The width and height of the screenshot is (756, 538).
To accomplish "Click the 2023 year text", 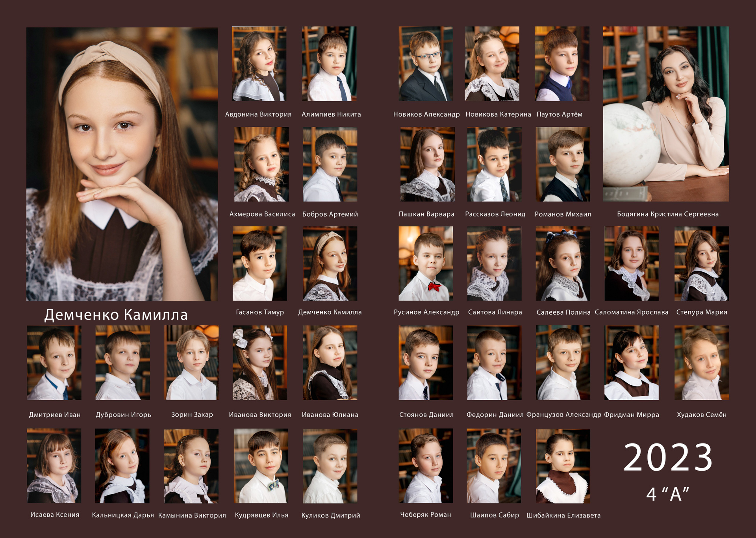I will pyautogui.click(x=668, y=458).
